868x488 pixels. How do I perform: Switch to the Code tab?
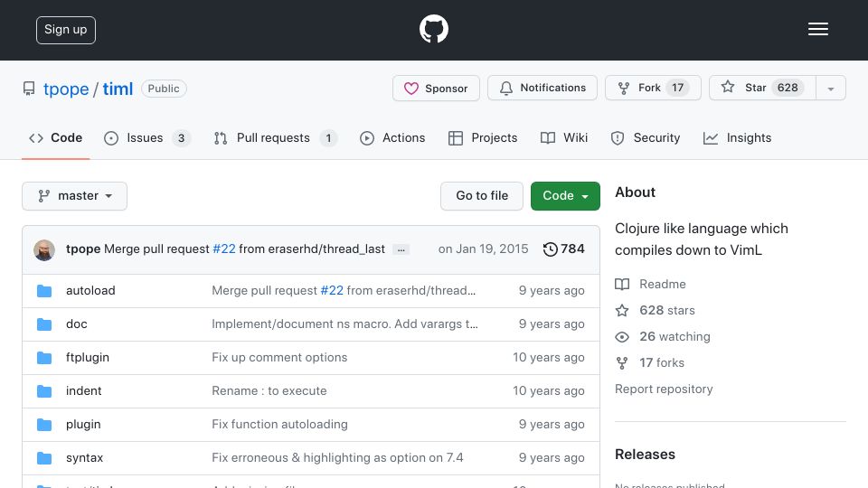55,138
